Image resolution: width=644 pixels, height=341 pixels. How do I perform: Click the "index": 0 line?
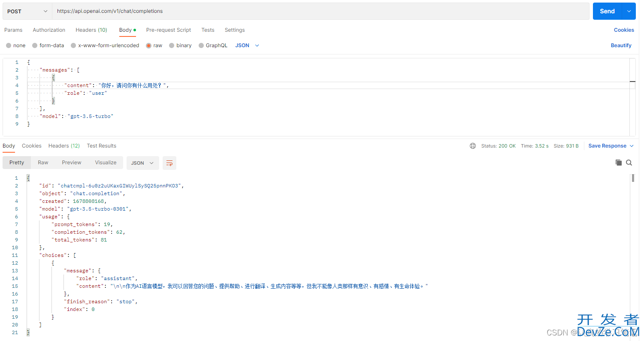click(79, 309)
